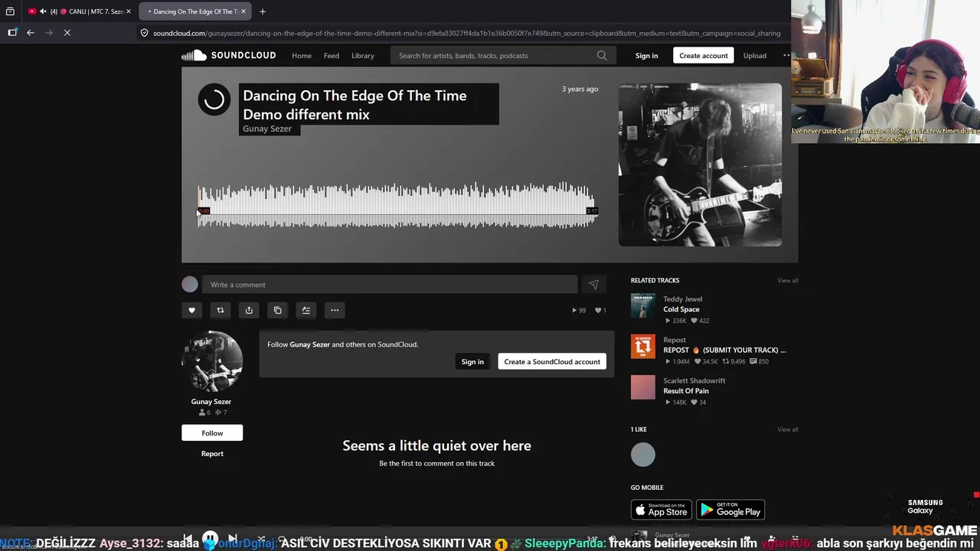Click the track title heading
The image size is (980, 551).
pyautogui.click(x=354, y=105)
